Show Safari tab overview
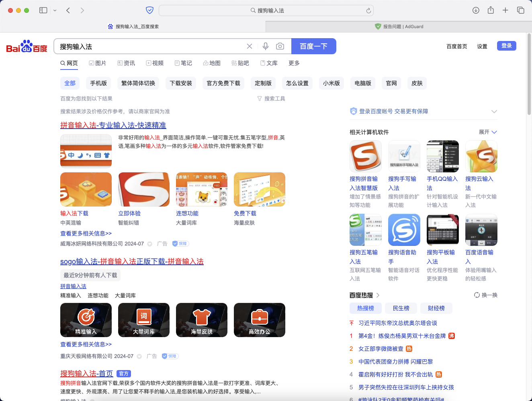This screenshot has height=401, width=532. point(520,10)
